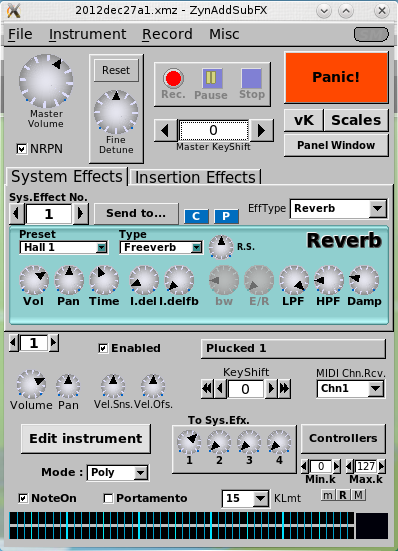The image size is (398, 551).
Task: Select previous part number arrow
Action: tap(14, 343)
